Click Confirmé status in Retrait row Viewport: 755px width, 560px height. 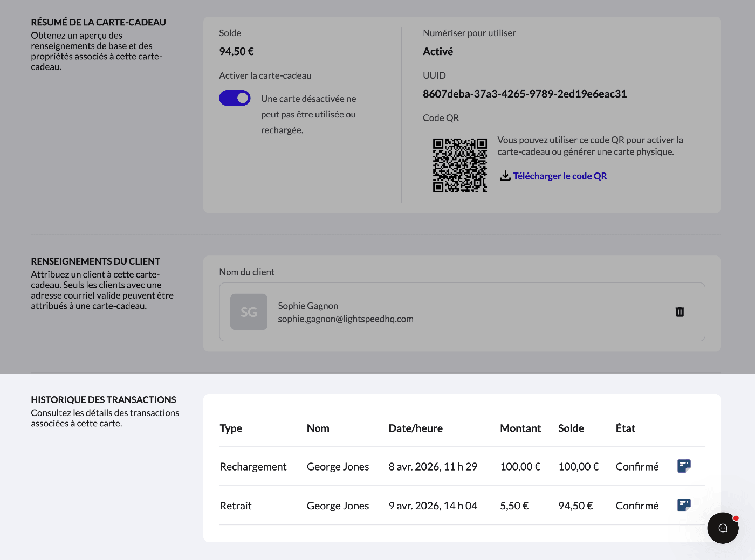637,506
